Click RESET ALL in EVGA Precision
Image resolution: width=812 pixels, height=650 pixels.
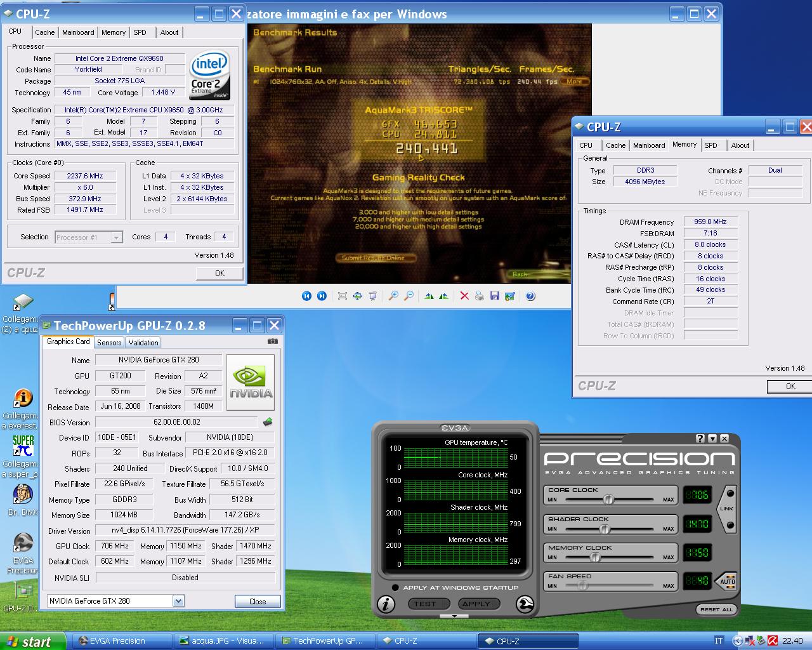tap(717, 609)
